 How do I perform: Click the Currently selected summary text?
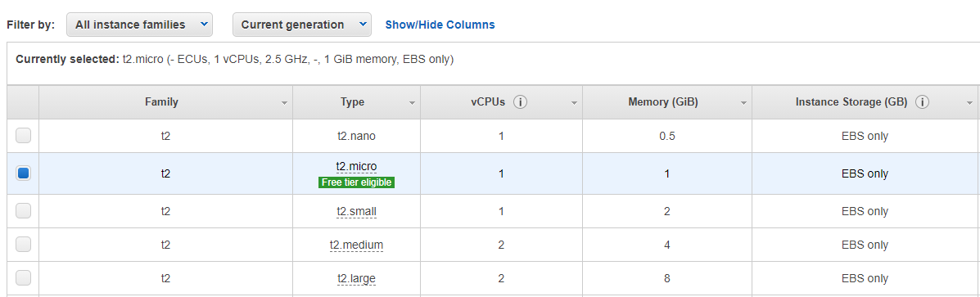pyautogui.click(x=234, y=60)
